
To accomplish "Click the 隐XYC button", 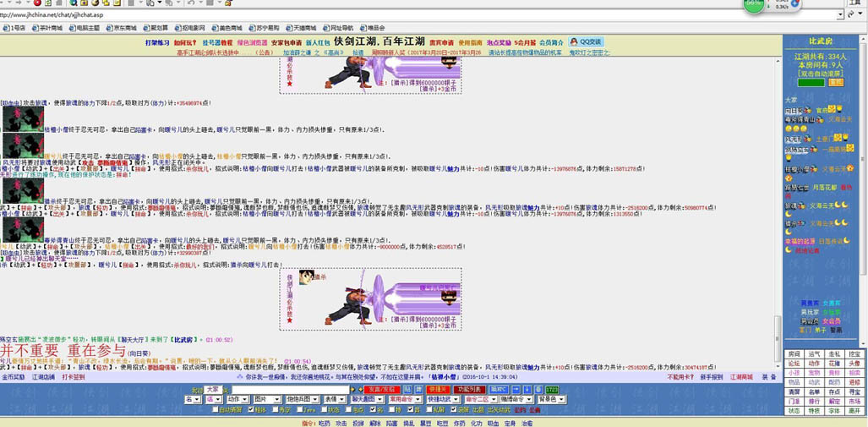I will (499, 389).
